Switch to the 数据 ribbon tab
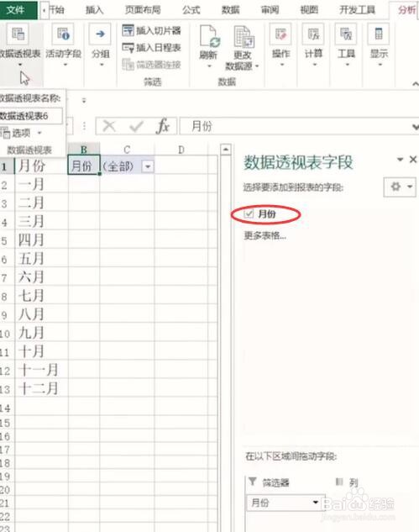419x532 pixels. pos(231,10)
